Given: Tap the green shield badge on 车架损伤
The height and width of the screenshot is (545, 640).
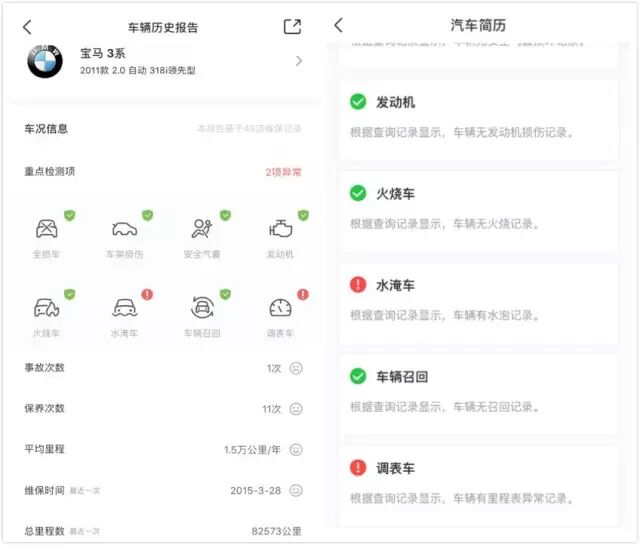Looking at the screenshot, I should click(147, 215).
